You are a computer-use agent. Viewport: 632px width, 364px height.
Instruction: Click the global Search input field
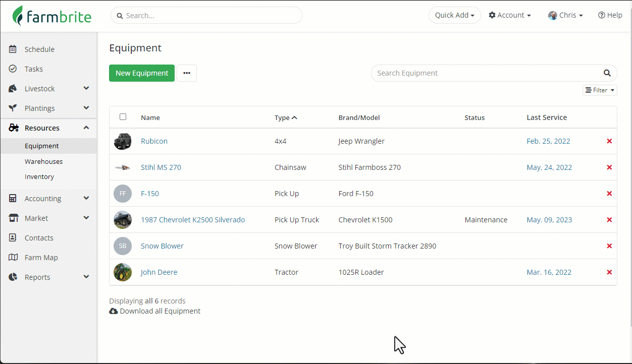pos(206,16)
